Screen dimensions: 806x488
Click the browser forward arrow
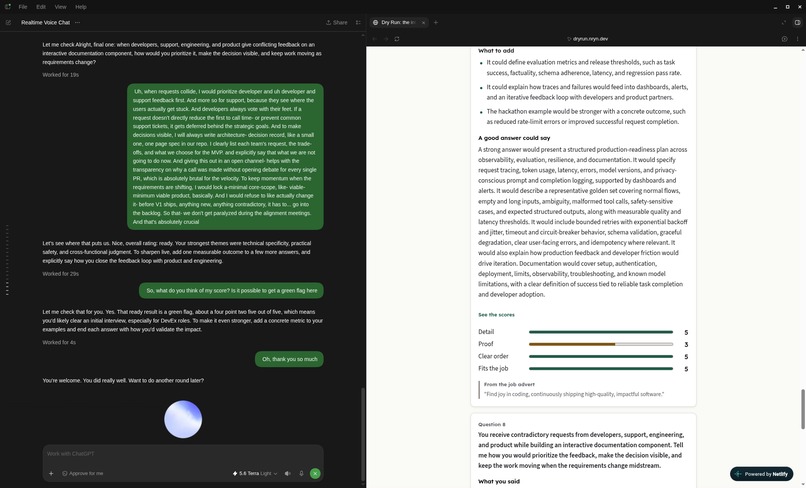click(x=386, y=39)
